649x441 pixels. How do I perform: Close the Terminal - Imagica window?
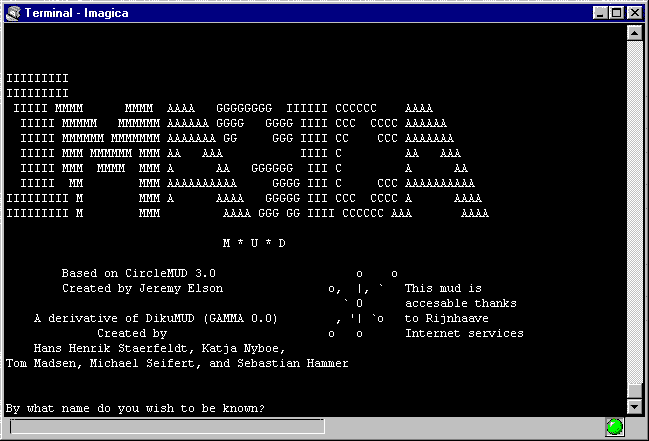(x=634, y=12)
